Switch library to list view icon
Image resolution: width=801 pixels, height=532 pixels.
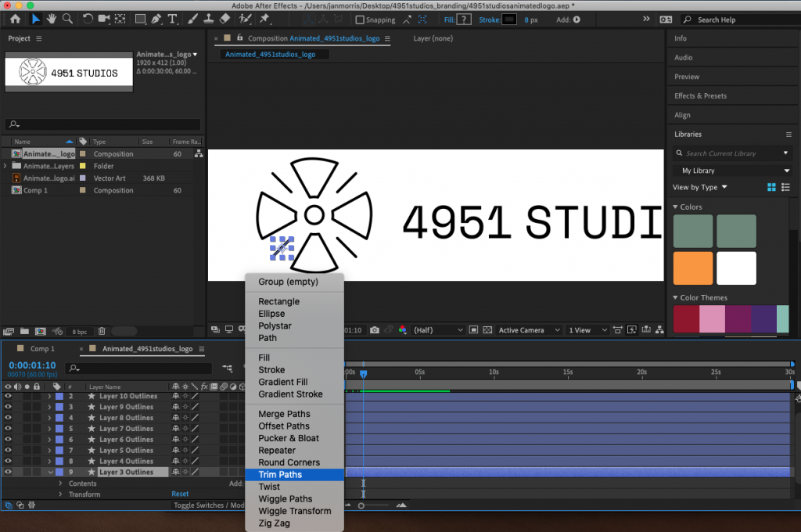pyautogui.click(x=785, y=188)
